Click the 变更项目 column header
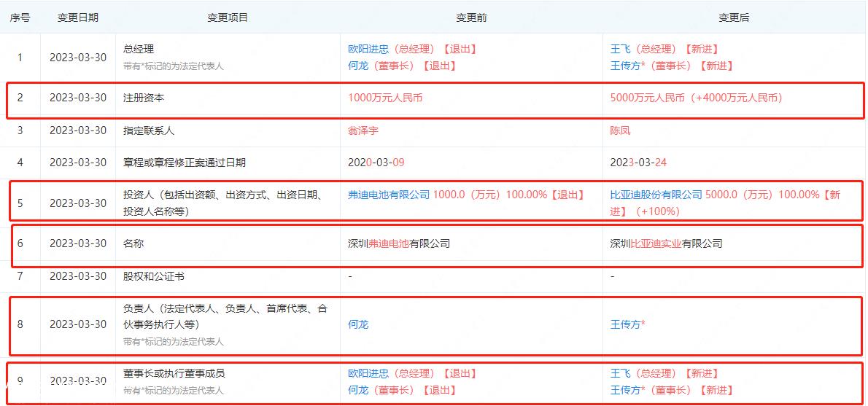This screenshot has width=868, height=406. point(228,17)
